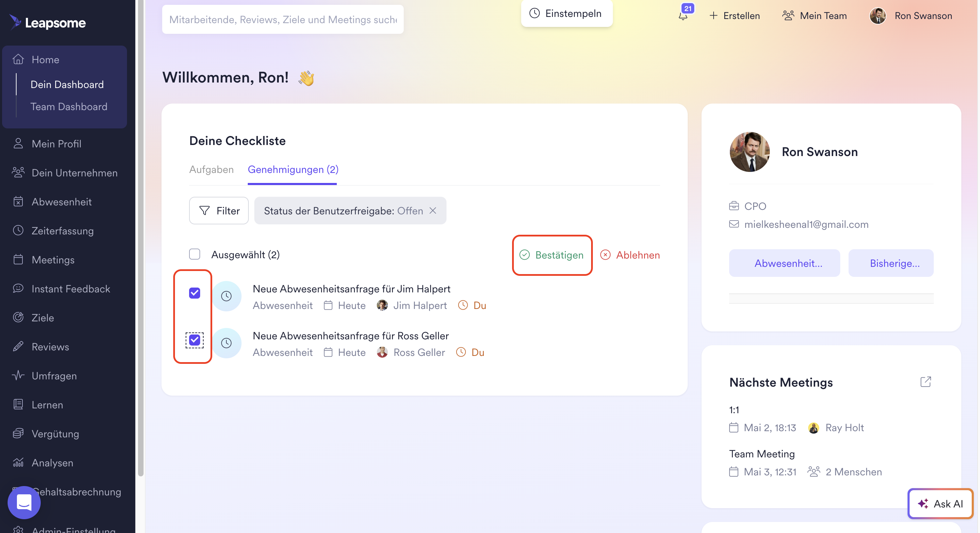Click the Ray Holt name
980x533 pixels.
pos(845,428)
